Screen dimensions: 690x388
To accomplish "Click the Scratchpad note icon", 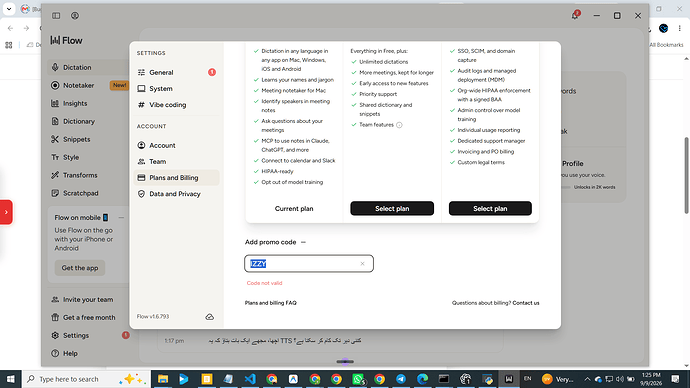I will pos(55,193).
